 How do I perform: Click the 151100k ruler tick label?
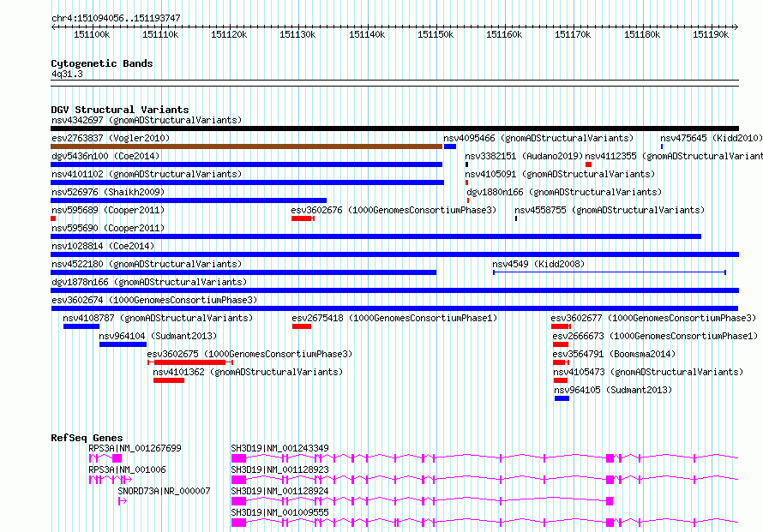[92, 34]
